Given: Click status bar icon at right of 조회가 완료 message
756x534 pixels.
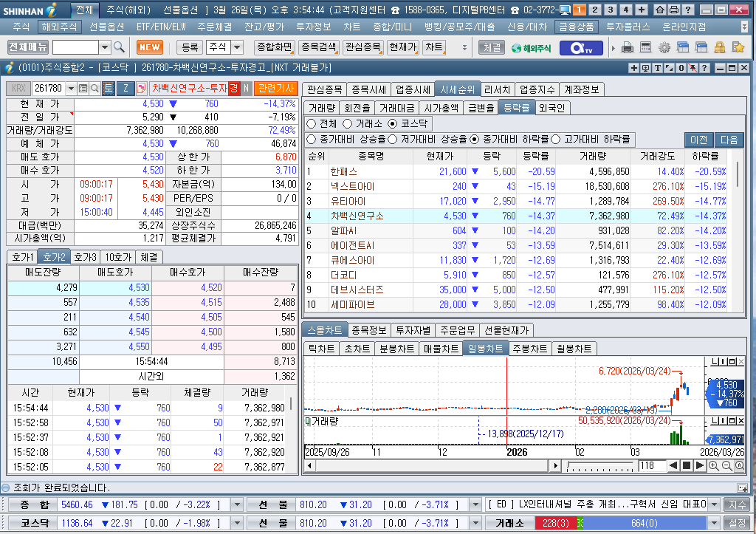Looking at the screenshot, I should pos(743,487).
